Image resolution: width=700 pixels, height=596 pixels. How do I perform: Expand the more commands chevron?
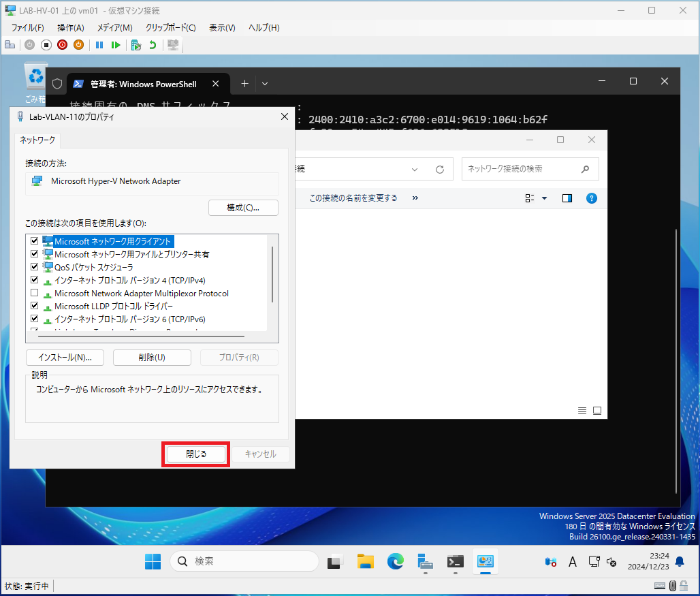pos(415,198)
